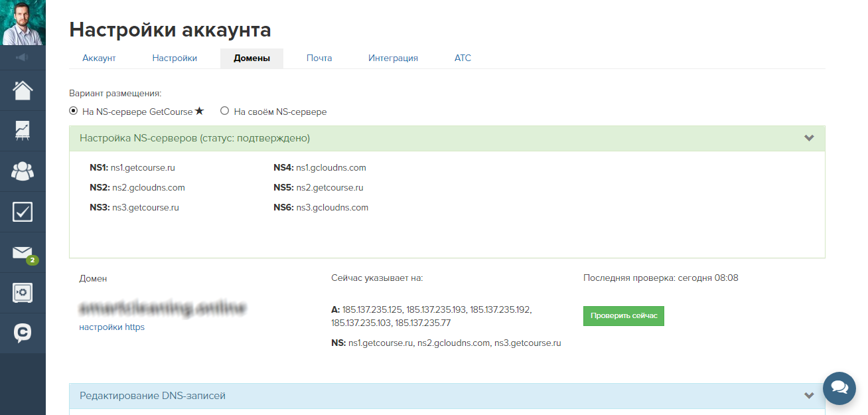Open the "настройки https" link
The image size is (868, 415).
point(111,327)
